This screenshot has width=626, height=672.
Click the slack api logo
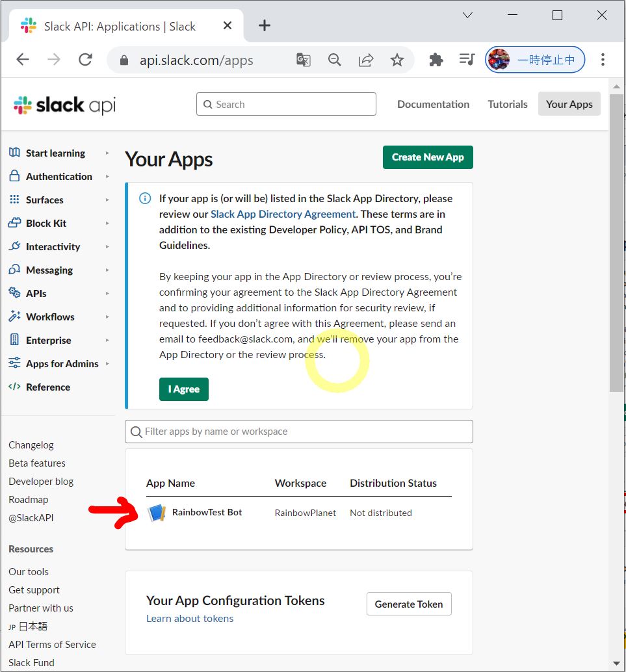65,105
